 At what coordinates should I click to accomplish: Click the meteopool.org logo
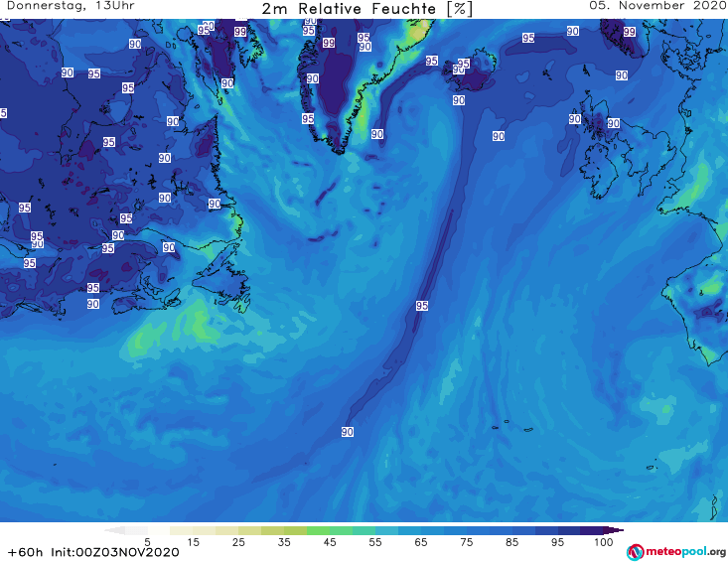676,552
